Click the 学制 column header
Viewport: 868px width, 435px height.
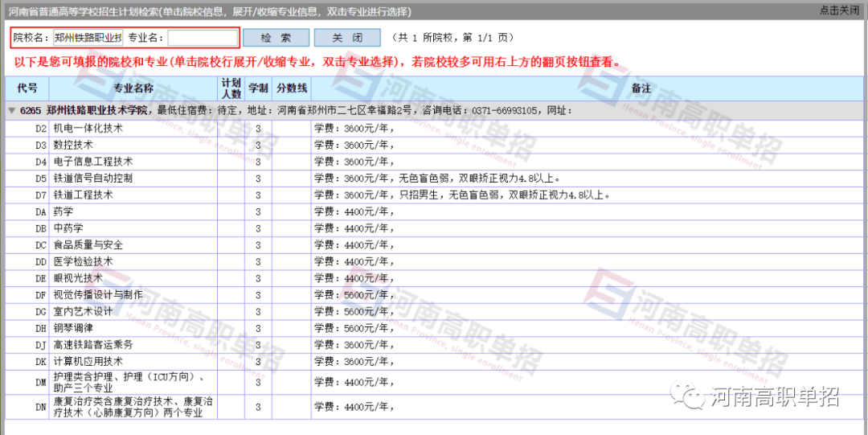[258, 88]
